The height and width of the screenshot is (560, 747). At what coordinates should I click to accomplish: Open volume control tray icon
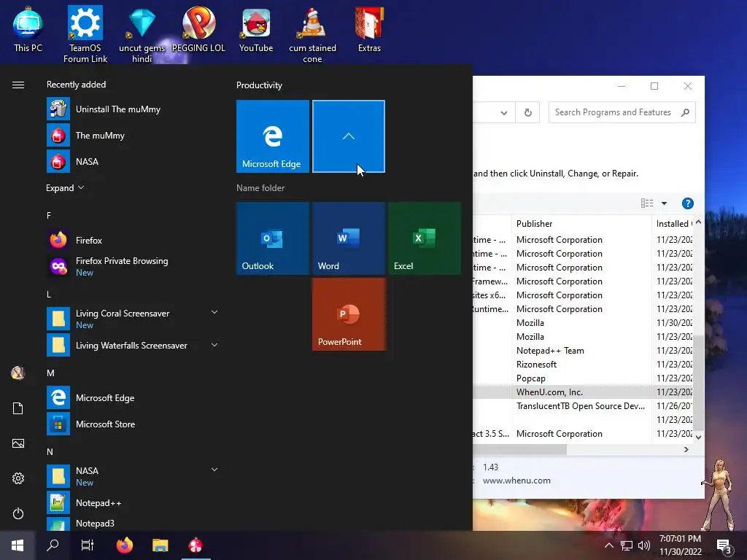point(644,545)
